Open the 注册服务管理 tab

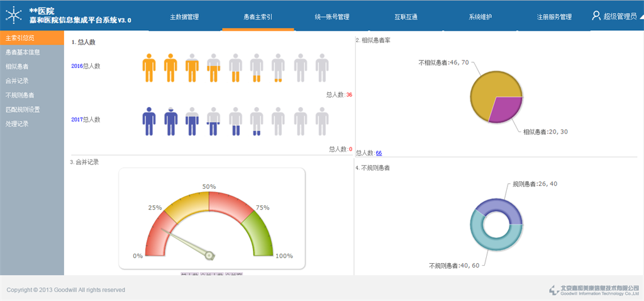[554, 17]
